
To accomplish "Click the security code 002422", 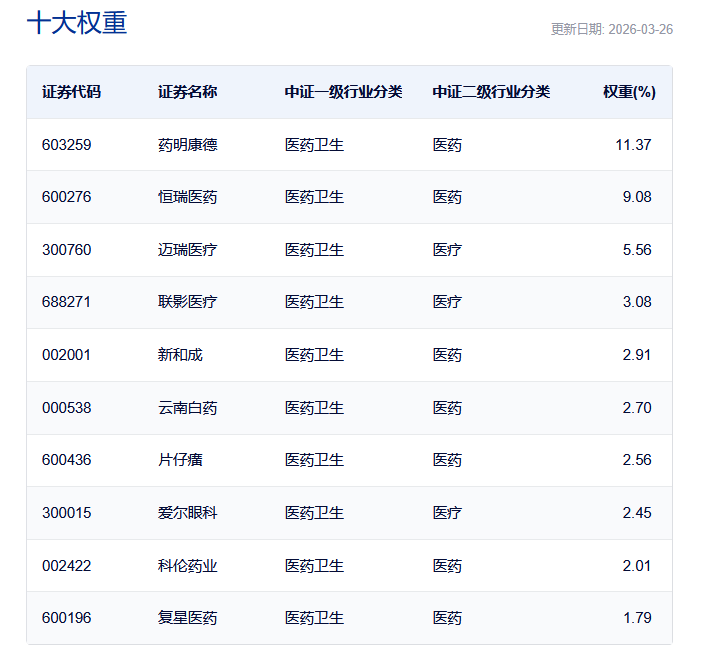I will point(67,566).
